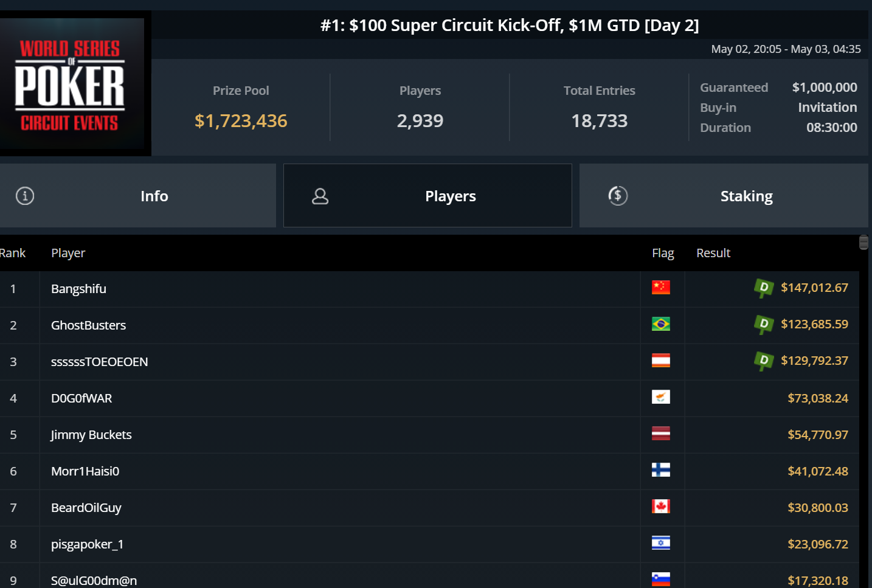
Task: Click player name D0G0fWAR
Action: pyautogui.click(x=81, y=398)
